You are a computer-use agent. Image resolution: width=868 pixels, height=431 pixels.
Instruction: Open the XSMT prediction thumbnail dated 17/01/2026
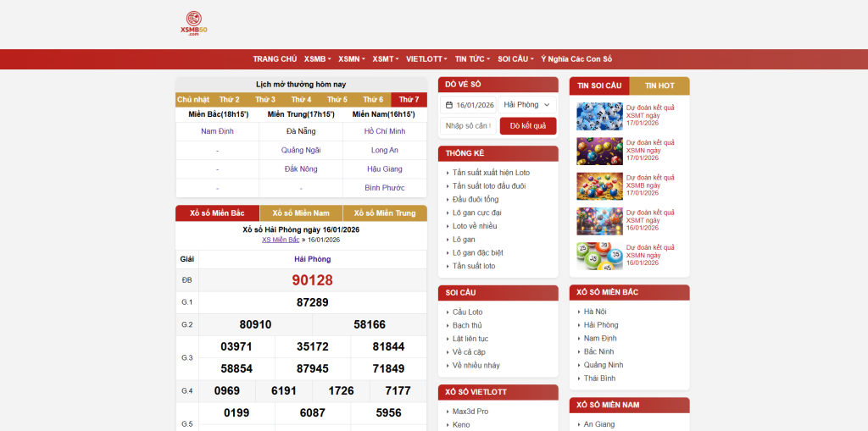tap(599, 116)
